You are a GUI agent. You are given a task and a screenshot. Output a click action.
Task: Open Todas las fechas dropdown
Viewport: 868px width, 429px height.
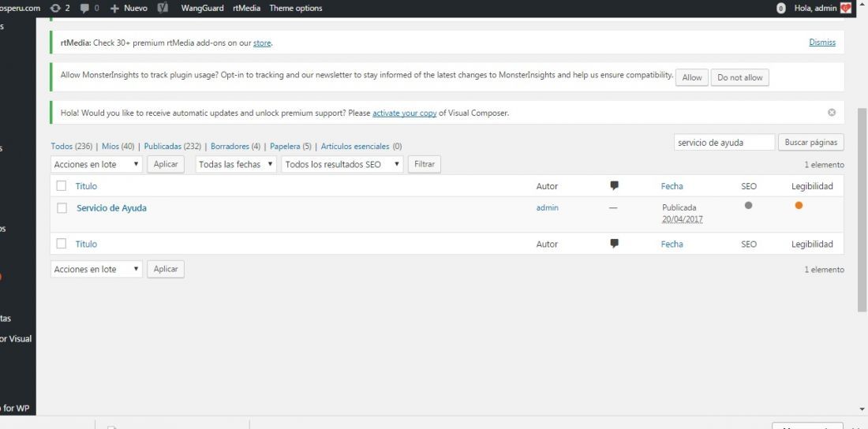236,164
